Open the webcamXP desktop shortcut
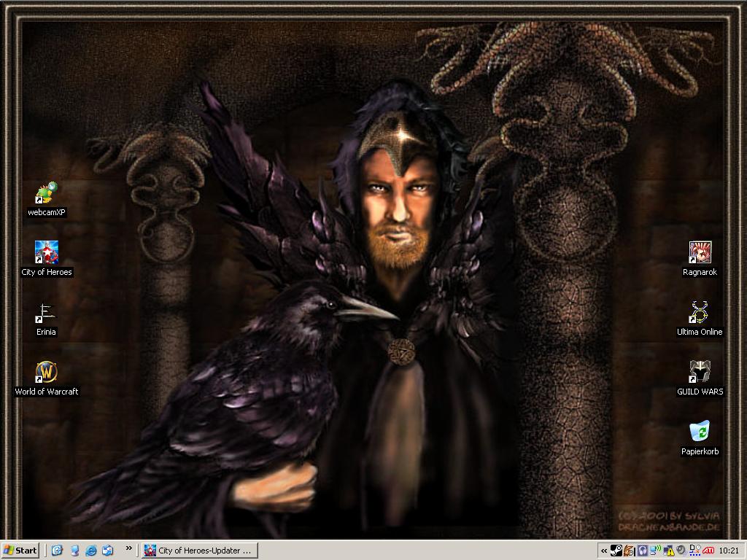 tap(47, 194)
